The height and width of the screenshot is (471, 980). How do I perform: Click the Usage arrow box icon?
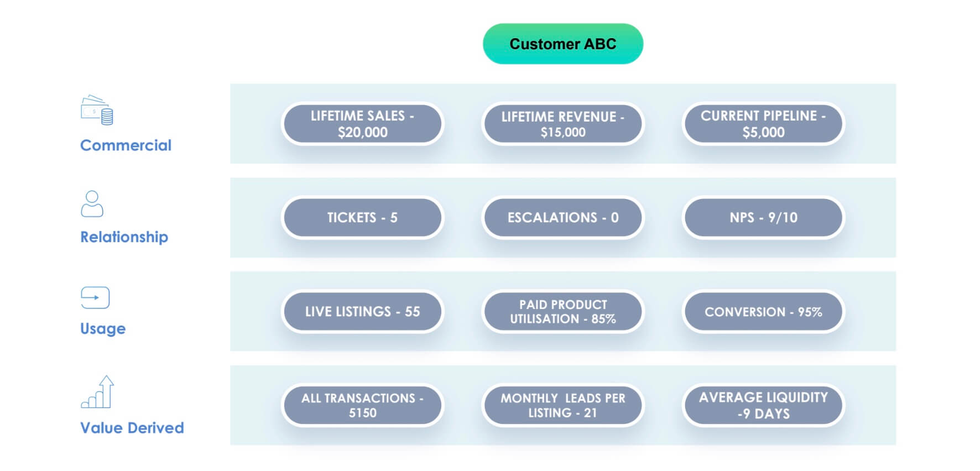point(95,297)
